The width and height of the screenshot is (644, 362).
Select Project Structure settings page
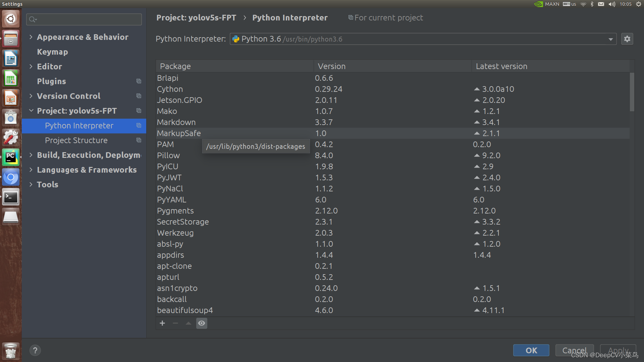[76, 140]
